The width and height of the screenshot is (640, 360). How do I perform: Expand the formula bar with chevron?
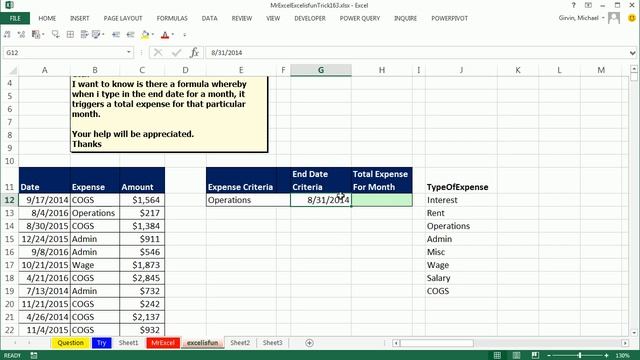coord(632,53)
